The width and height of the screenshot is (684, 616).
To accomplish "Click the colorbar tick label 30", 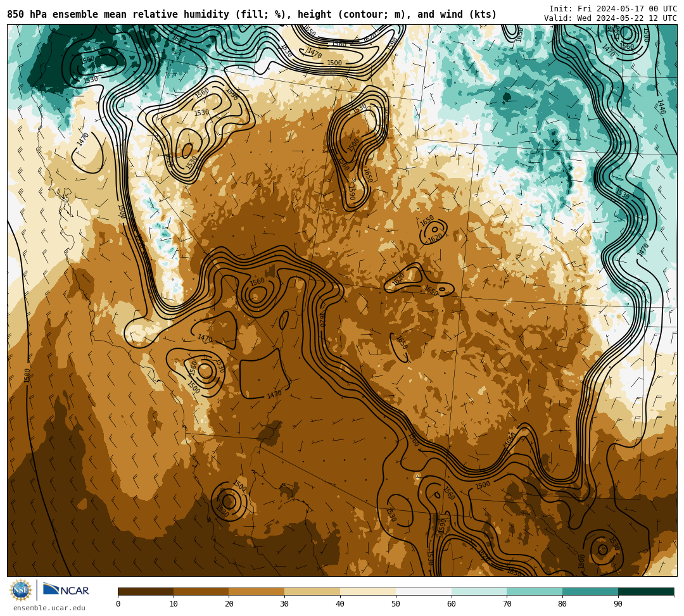I will (x=284, y=604).
